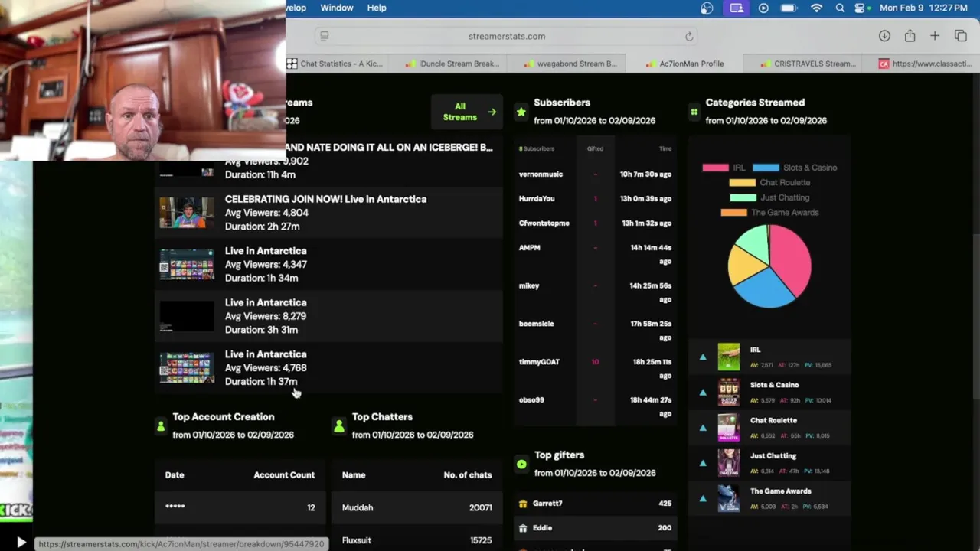
Task: Click subscriber name timmyGOAT
Action: click(539, 362)
